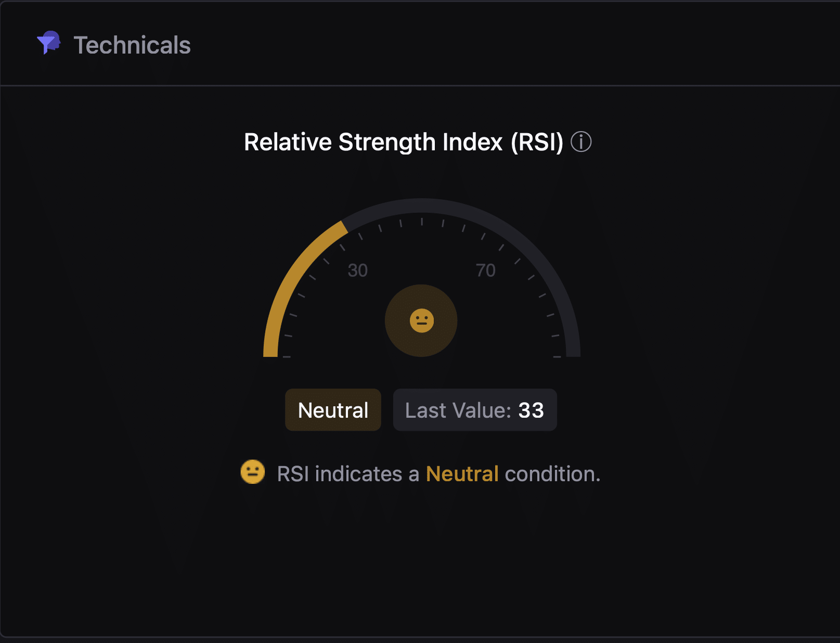This screenshot has width=840, height=643.
Task: Click the Neutral status badge
Action: [x=333, y=410]
